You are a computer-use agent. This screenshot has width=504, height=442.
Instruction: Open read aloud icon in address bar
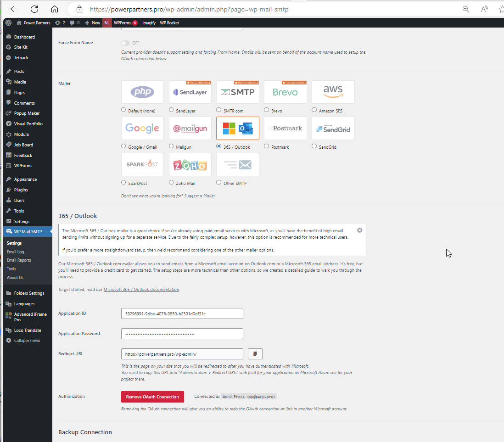click(484, 9)
